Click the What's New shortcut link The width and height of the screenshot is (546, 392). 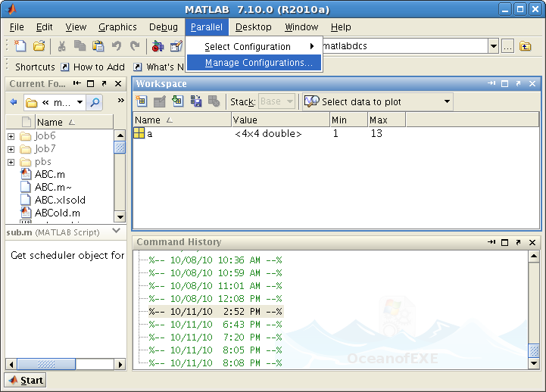tap(160, 67)
